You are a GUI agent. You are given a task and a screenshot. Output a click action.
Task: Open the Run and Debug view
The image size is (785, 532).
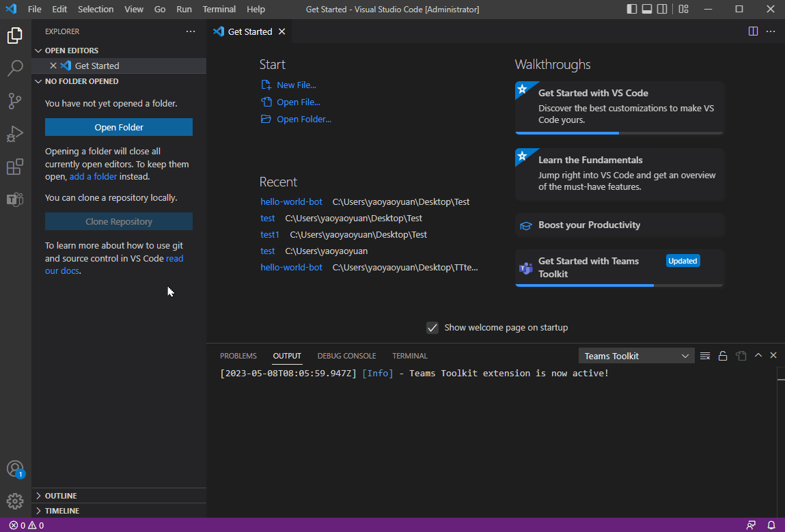[15, 134]
